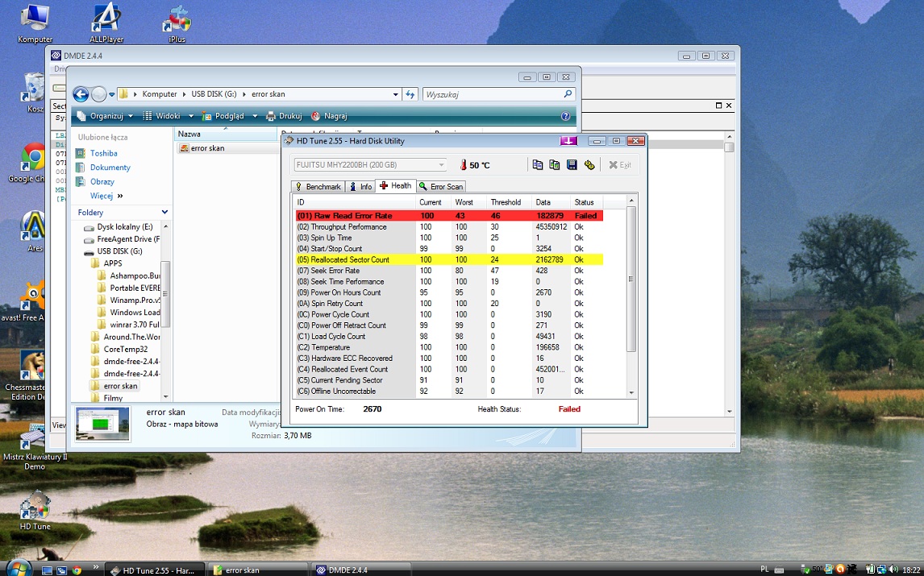Image resolution: width=924 pixels, height=576 pixels.
Task: Open Explorer help question mark icon
Action: point(566,116)
